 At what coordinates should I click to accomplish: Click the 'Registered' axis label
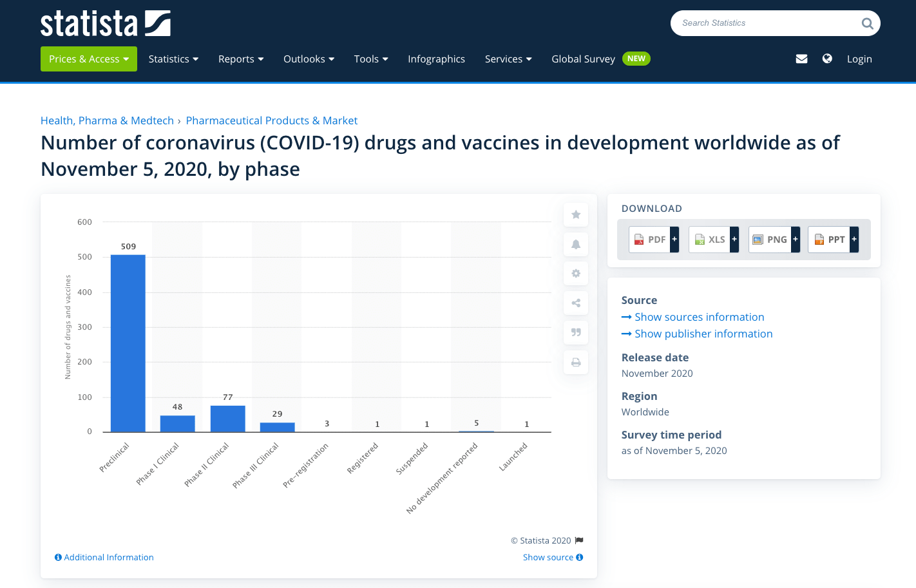coord(362,459)
